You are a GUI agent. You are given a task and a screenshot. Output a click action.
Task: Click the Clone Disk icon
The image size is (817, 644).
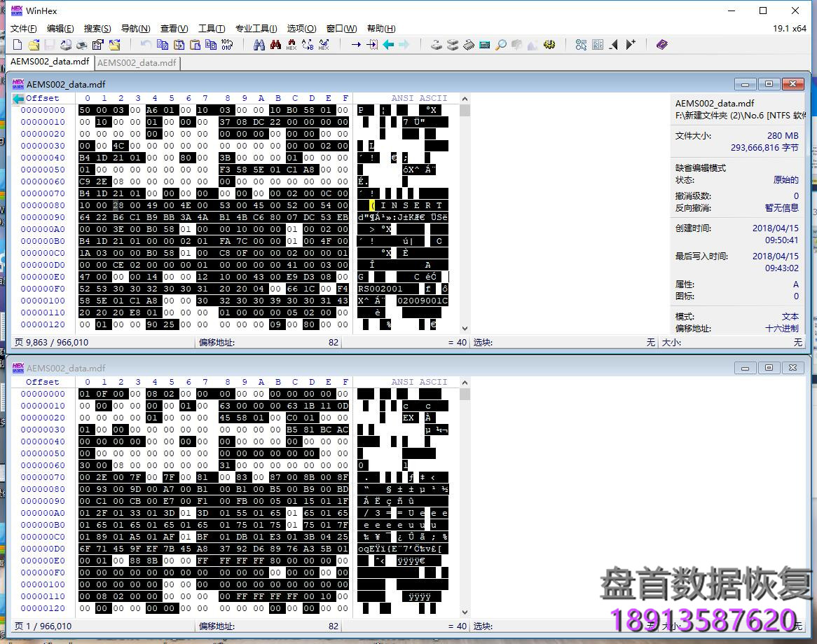452,45
